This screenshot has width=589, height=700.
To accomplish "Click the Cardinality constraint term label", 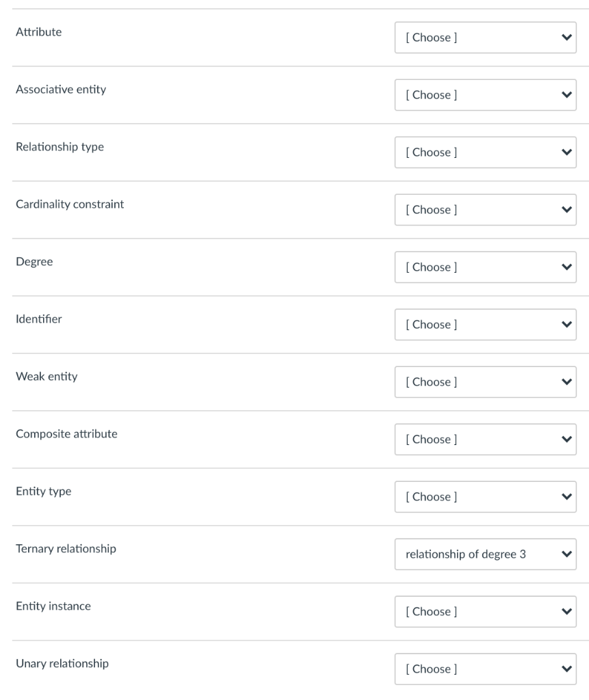I will click(x=70, y=204).
